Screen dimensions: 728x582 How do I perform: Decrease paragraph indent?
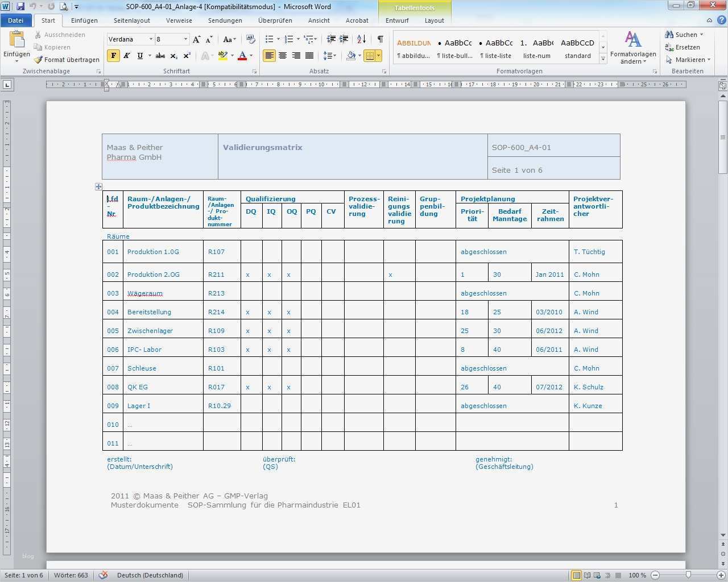pos(331,39)
